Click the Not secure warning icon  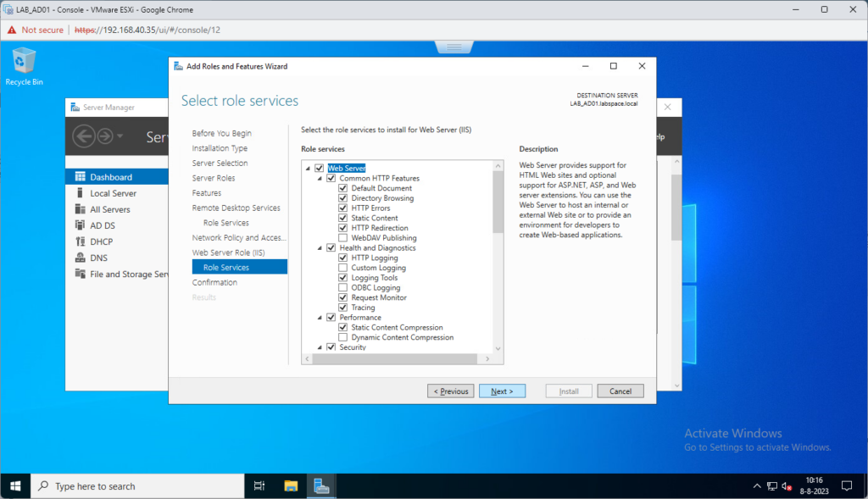(12, 30)
